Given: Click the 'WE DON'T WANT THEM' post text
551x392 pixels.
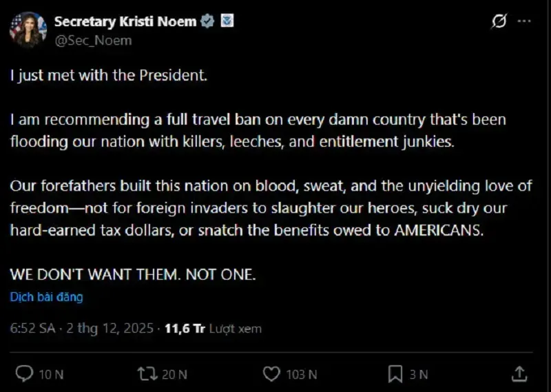Looking at the screenshot, I should pos(133,274).
